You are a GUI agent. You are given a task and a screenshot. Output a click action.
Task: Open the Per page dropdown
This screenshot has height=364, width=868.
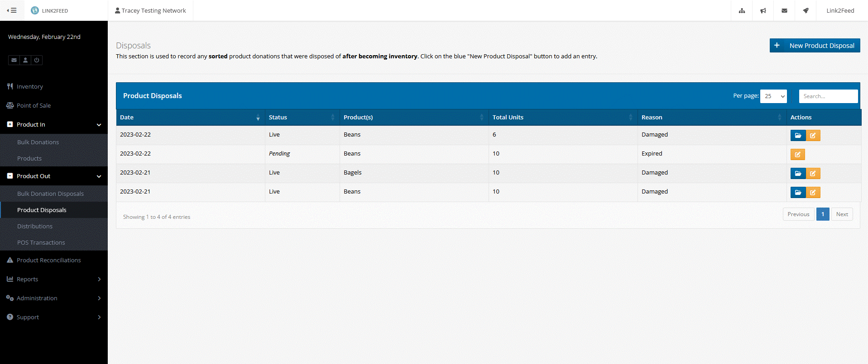[x=773, y=96]
